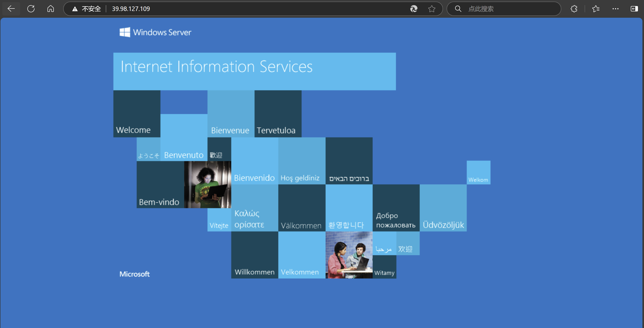Screen dimensions: 644x328
Task: Click the Üdvözöljük tile
Action: pos(443,208)
